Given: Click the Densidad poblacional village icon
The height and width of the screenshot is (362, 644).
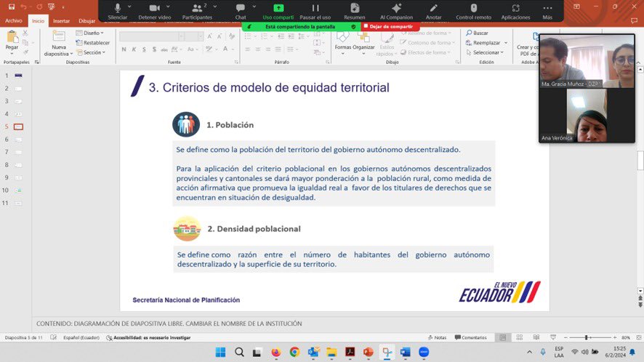Looking at the screenshot, I should point(188,228).
